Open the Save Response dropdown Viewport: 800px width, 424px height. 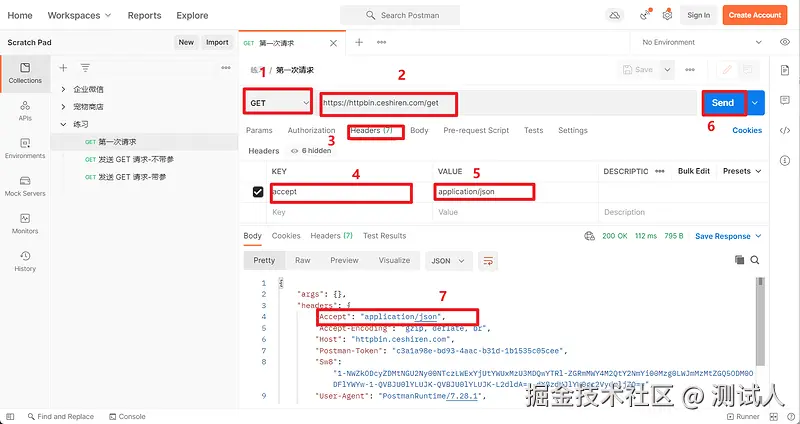[728, 236]
